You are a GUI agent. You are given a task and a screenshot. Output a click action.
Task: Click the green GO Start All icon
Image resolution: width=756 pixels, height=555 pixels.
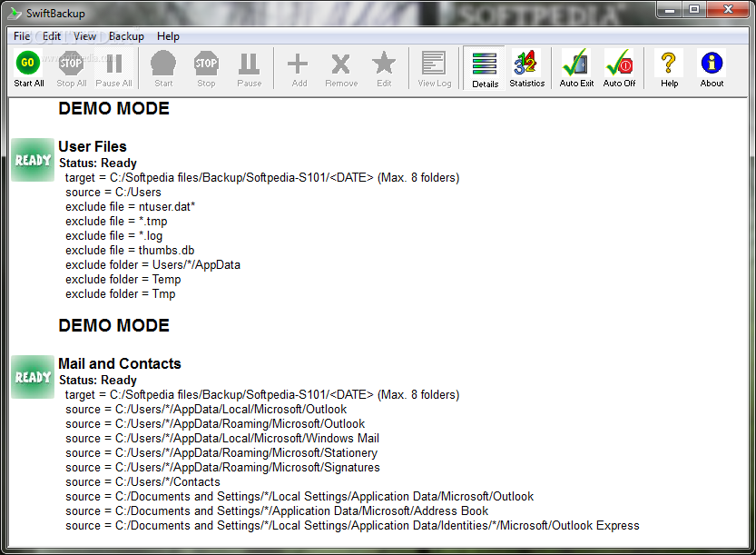pyautogui.click(x=28, y=63)
